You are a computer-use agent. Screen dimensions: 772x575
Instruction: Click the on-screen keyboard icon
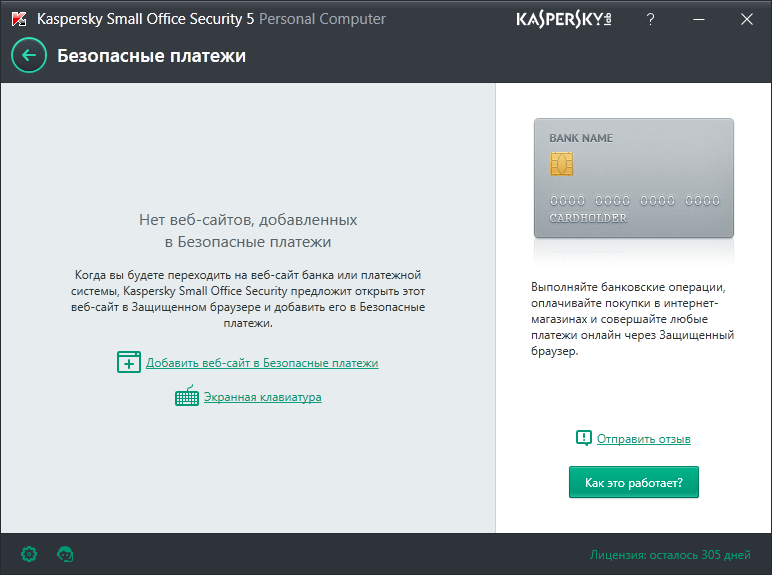pyautogui.click(x=187, y=397)
